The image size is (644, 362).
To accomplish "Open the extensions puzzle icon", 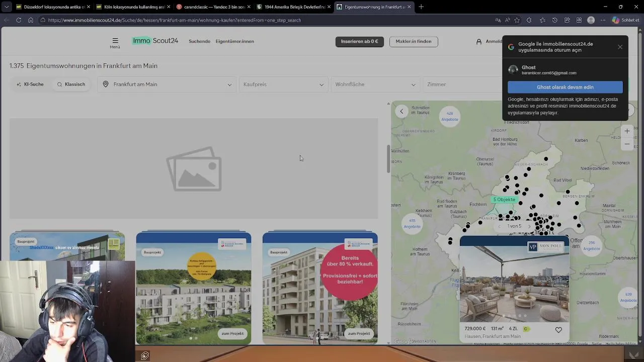I will 529,20.
